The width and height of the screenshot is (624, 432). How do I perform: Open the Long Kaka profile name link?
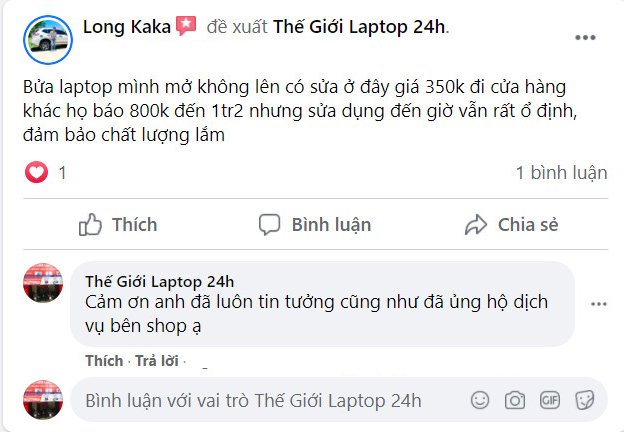[127, 27]
